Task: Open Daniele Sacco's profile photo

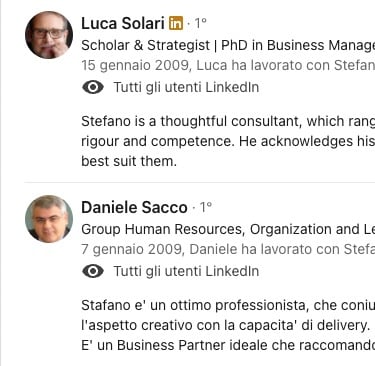Action: [x=49, y=219]
